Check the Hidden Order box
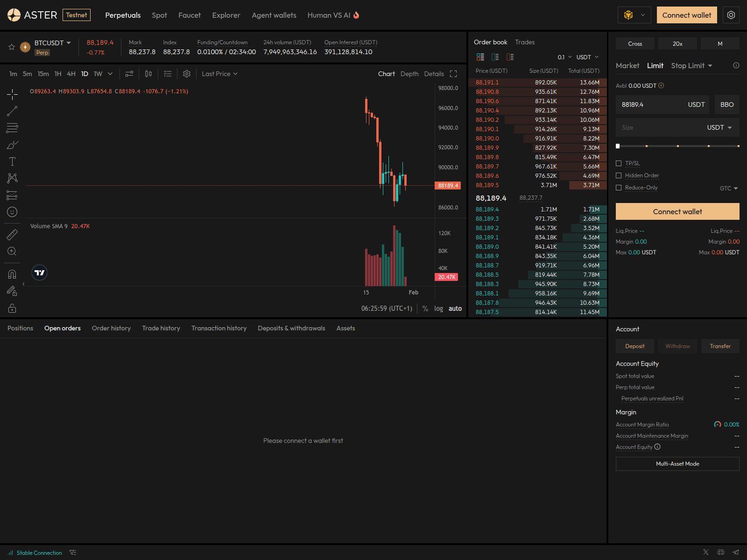This screenshot has height=560, width=747. 619,175
